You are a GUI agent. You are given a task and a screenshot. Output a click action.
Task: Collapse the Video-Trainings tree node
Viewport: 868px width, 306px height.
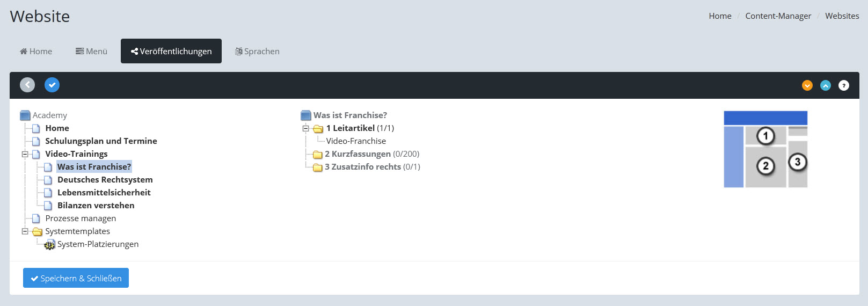click(25, 154)
